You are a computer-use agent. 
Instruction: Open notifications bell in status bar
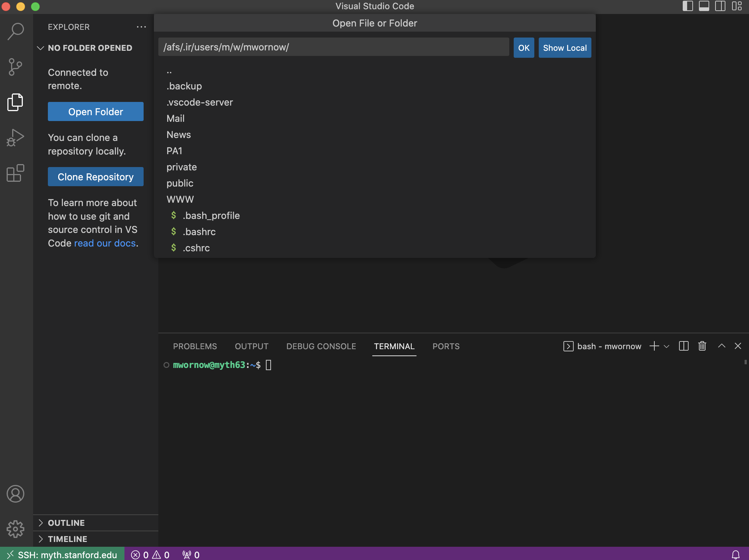pos(736,554)
